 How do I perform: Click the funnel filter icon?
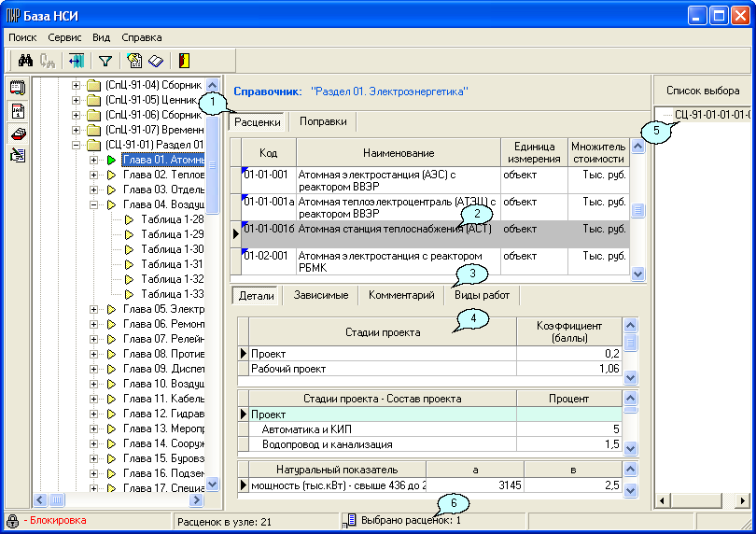tap(105, 62)
